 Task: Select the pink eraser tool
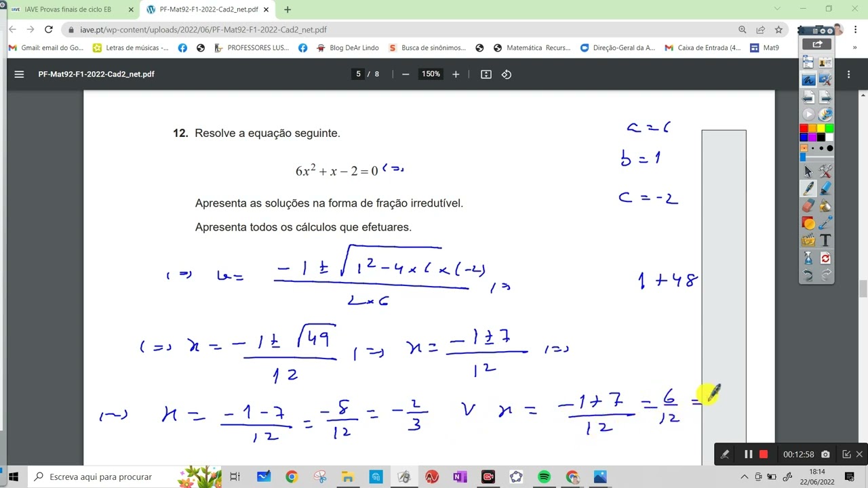point(808,206)
